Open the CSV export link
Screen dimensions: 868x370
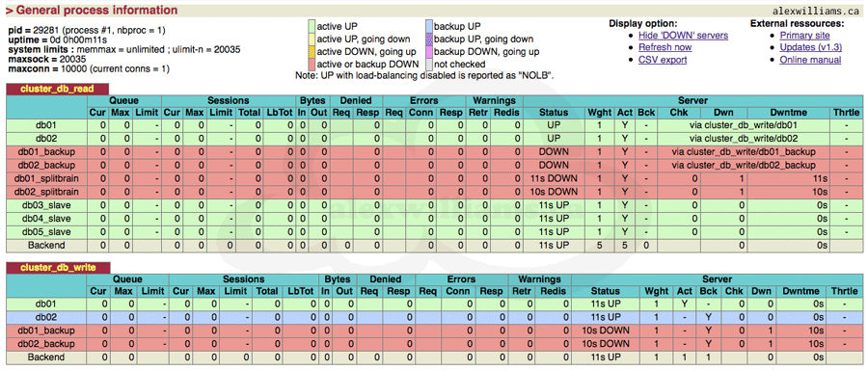[663, 60]
